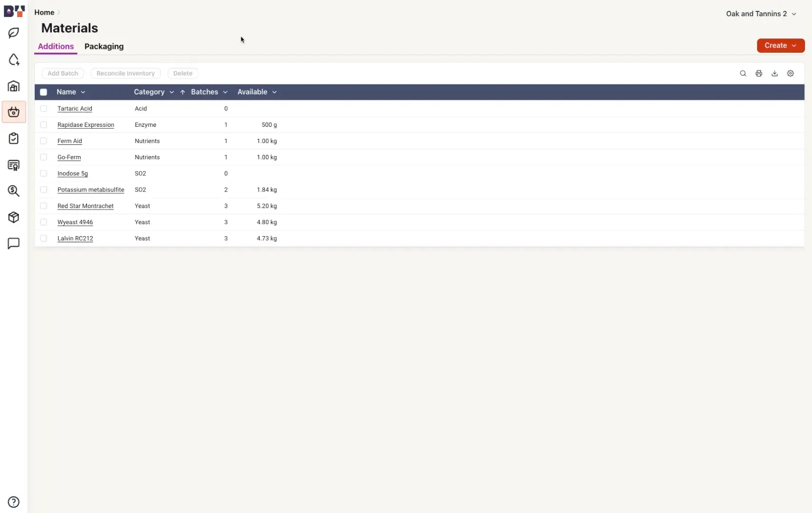Check the Lalvin RC212 row checkbox
Image resolution: width=812 pixels, height=513 pixels.
tap(44, 238)
